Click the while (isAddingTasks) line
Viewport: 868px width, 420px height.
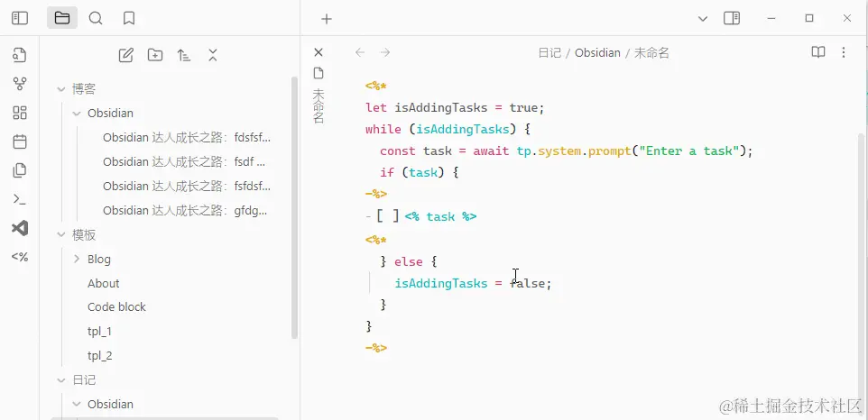(448, 129)
